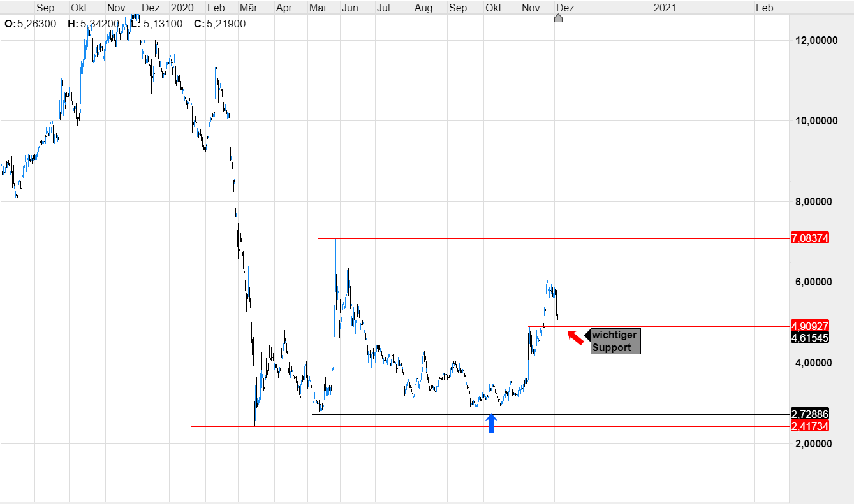Click the 2021 label on the time axis
Screen dimensions: 854x504
click(x=665, y=8)
